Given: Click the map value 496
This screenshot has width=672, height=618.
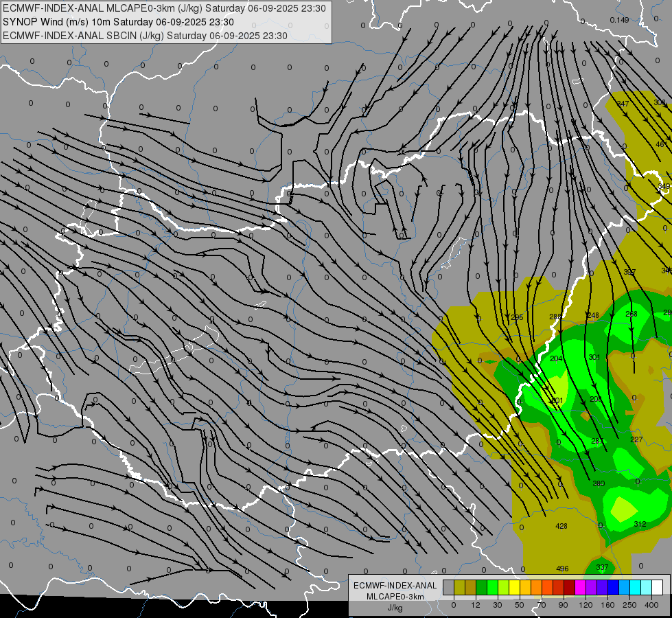Looking at the screenshot, I should [562, 569].
